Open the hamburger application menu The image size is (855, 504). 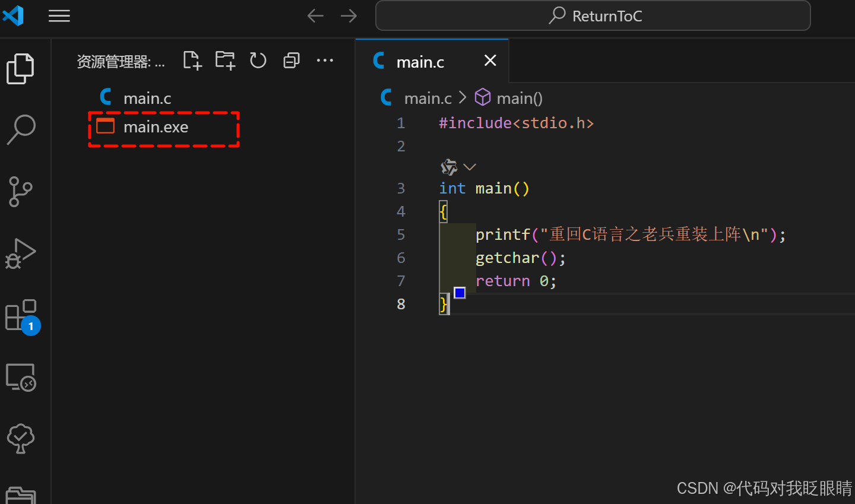click(x=59, y=16)
